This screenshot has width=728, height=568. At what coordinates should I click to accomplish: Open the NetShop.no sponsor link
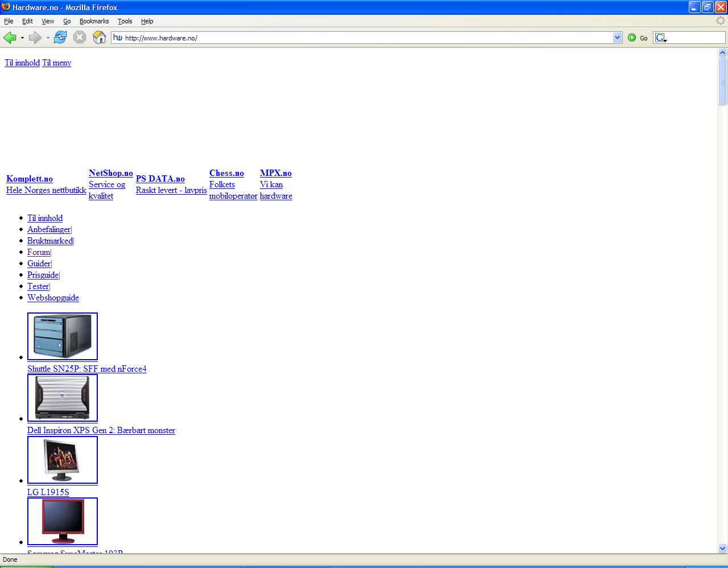point(111,173)
